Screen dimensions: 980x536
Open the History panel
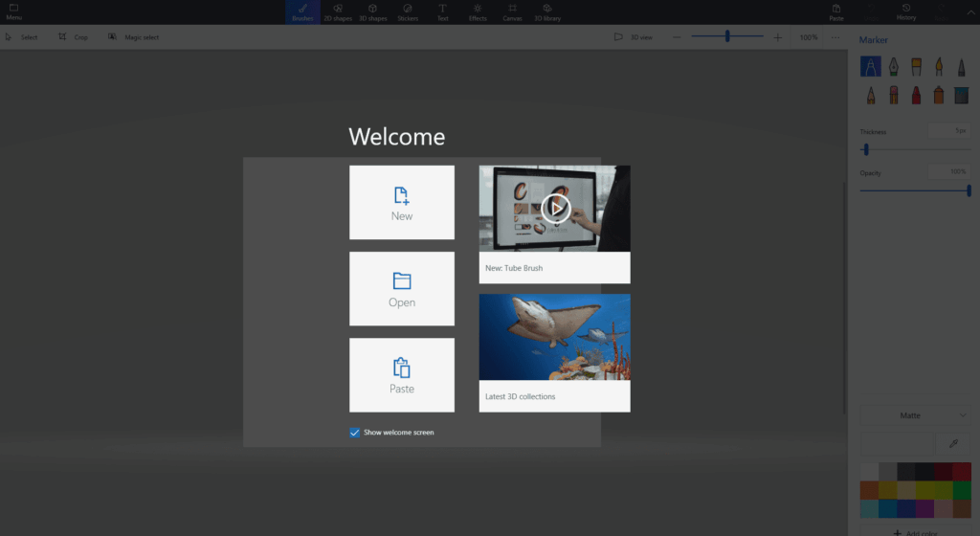click(x=906, y=11)
